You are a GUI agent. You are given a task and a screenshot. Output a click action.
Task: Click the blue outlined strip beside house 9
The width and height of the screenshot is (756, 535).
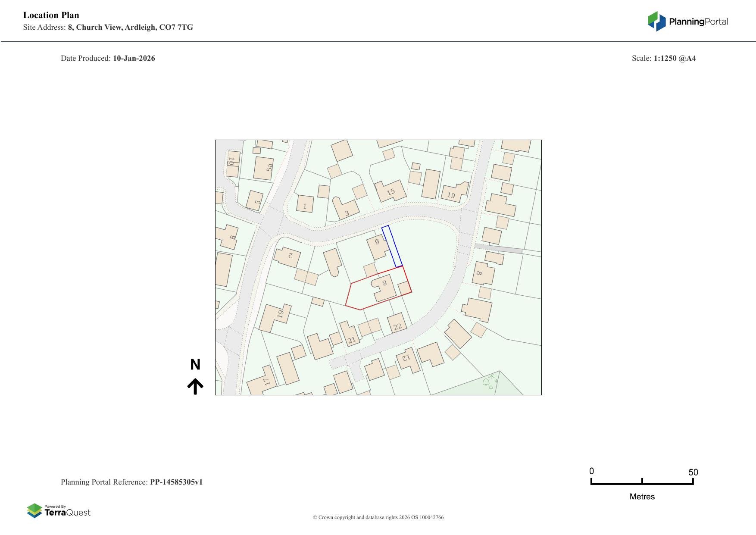click(x=392, y=247)
